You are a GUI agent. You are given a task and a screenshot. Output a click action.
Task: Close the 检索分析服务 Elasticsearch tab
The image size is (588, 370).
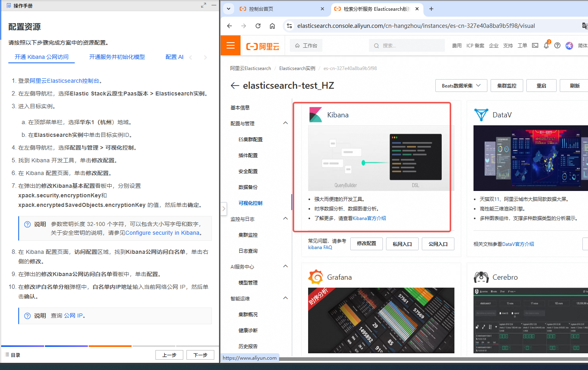pos(417,9)
